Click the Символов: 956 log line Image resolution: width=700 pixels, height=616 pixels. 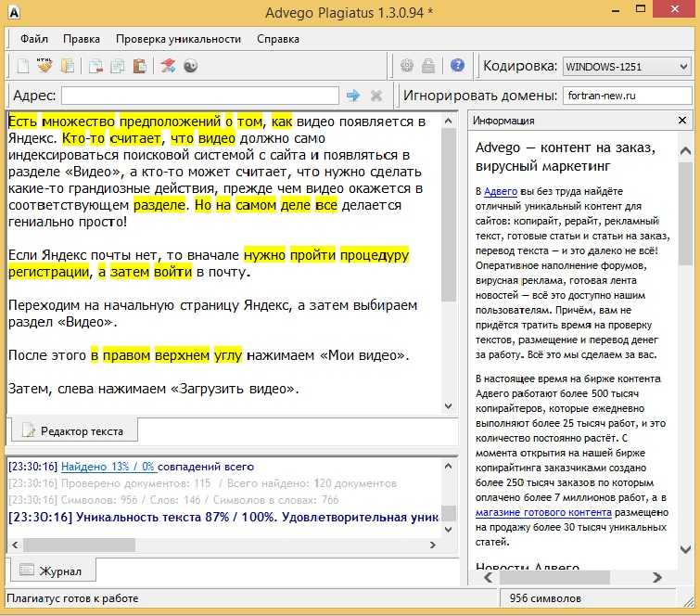(173, 500)
